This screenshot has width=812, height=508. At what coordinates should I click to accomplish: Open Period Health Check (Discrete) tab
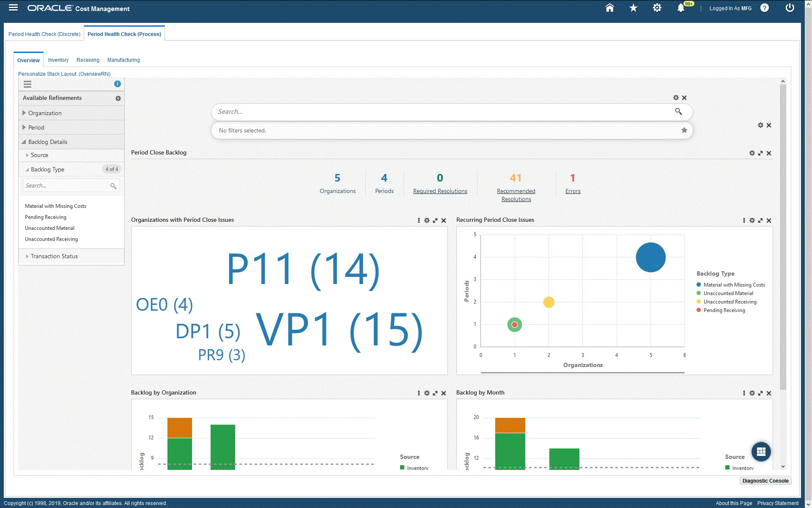coord(44,34)
